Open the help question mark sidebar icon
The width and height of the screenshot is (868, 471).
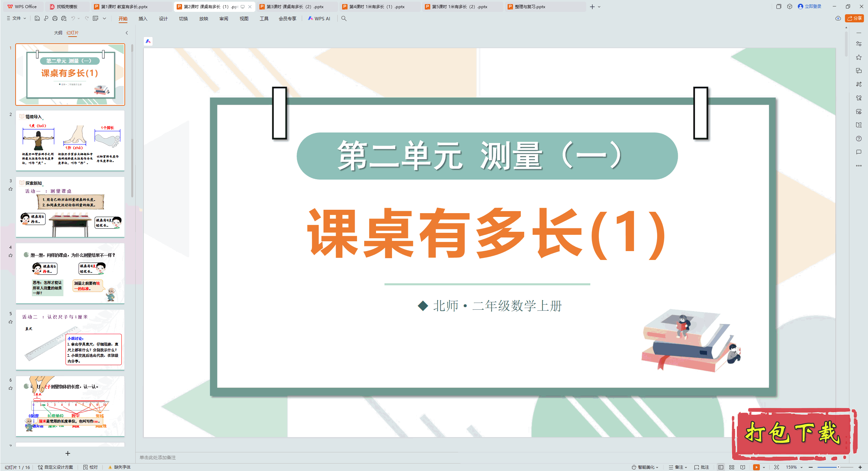(x=859, y=139)
